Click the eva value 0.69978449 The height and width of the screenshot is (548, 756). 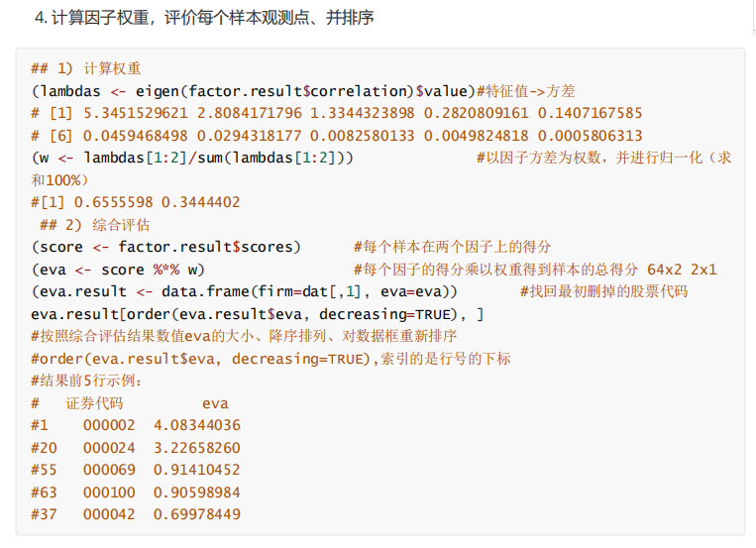[196, 514]
